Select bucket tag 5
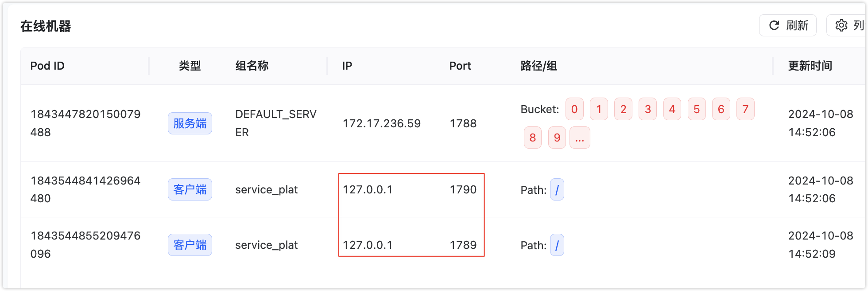This screenshot has height=291, width=868. pyautogui.click(x=696, y=109)
